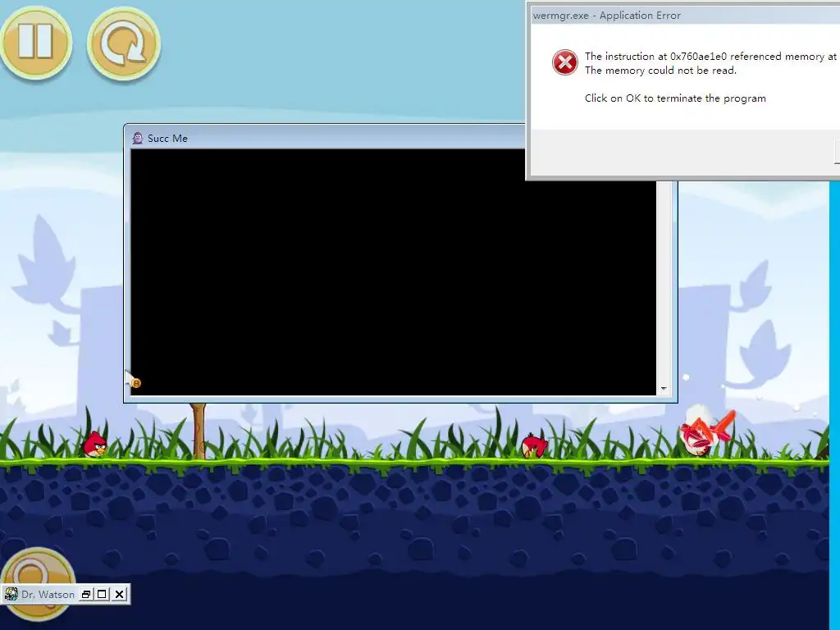Click the zoom magnifier button in the game

pos(38,568)
